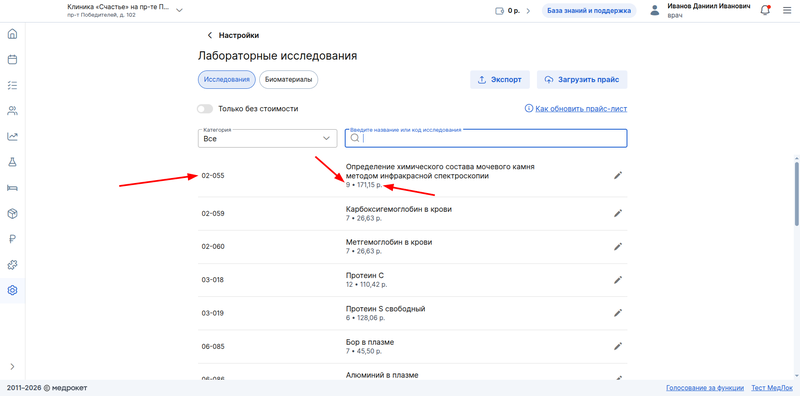Edit study 02-055 with pencil icon

[618, 176]
